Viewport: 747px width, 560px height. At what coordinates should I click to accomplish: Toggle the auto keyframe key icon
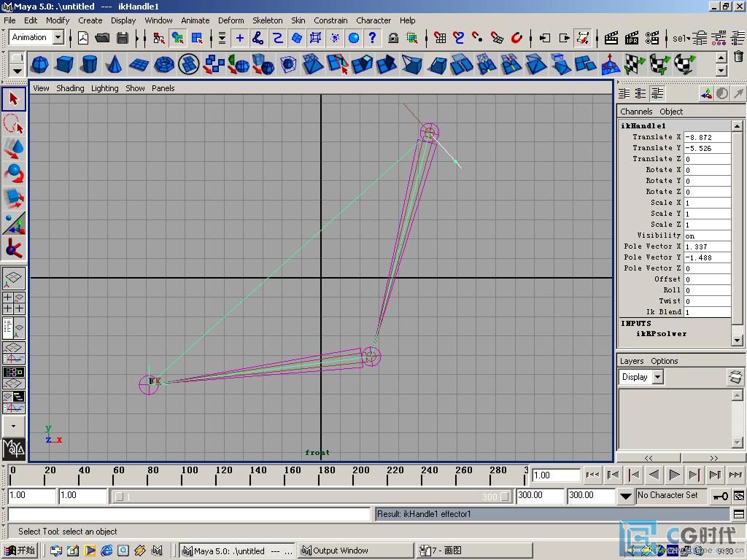720,496
